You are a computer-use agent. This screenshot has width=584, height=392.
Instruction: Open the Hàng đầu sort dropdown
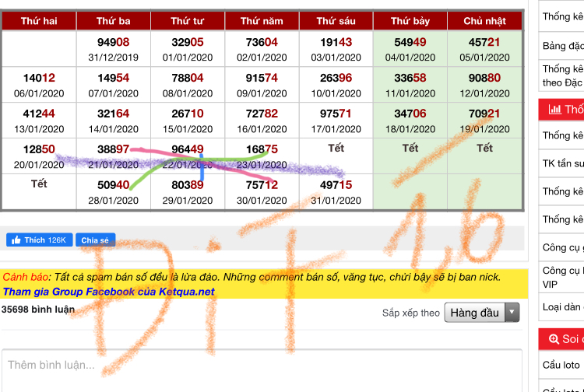pos(474,313)
